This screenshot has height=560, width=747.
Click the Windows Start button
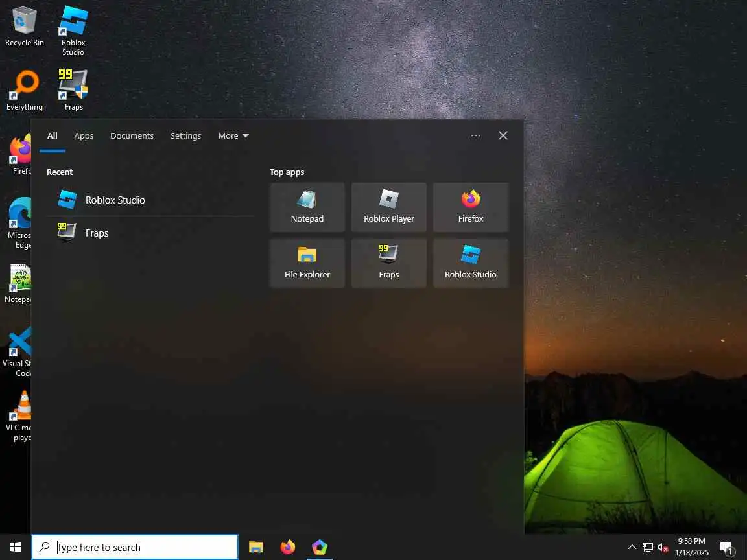[x=16, y=547]
